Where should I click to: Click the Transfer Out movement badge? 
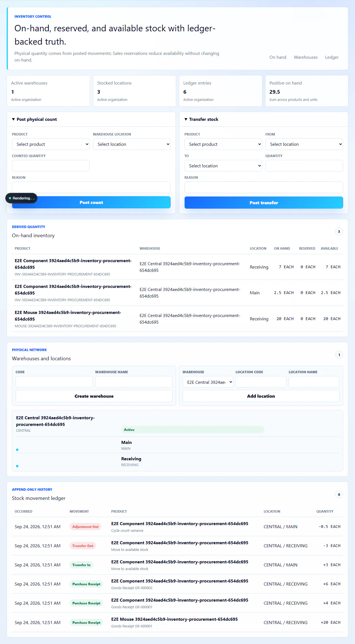83,546
